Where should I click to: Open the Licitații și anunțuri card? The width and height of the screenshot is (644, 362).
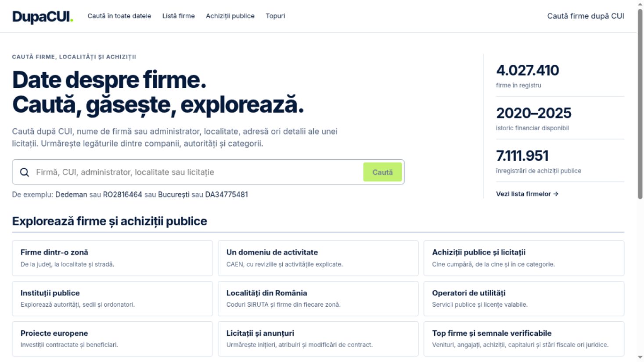tap(318, 339)
